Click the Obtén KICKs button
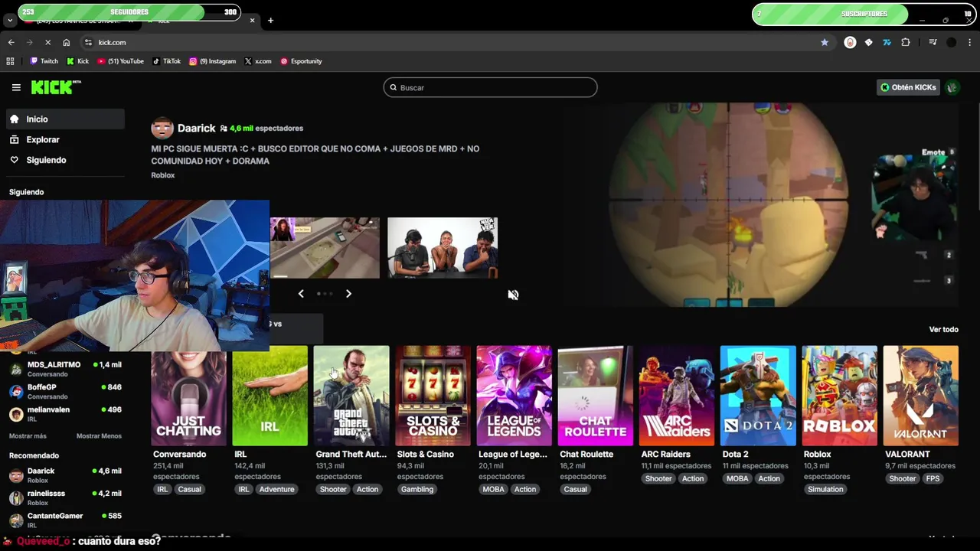Screen dimensions: 980x551 908,87
